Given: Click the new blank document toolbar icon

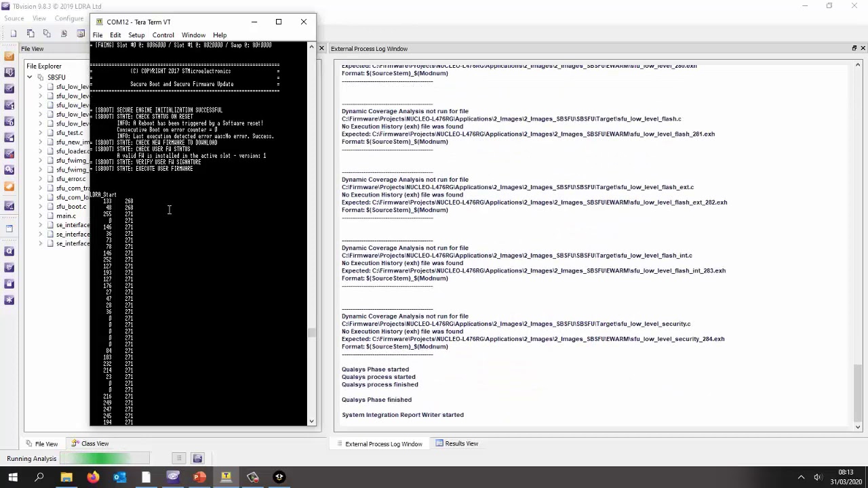Looking at the screenshot, I should coord(13,34).
